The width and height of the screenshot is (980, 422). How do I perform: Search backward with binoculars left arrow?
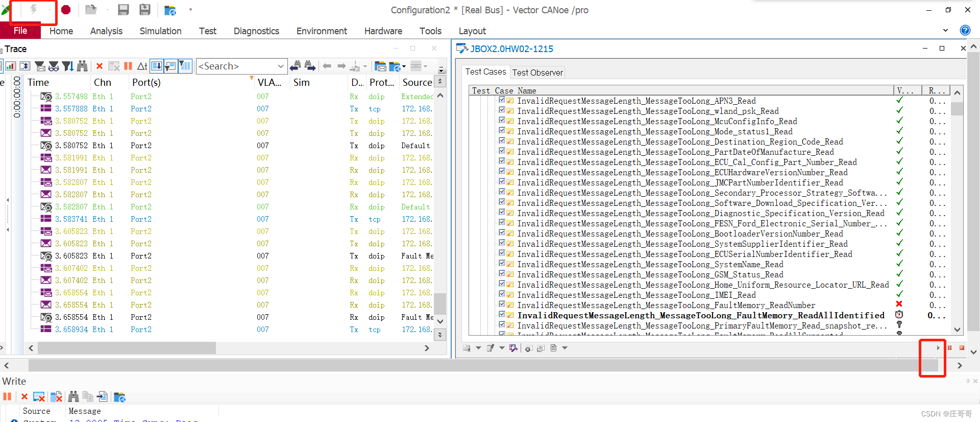[x=295, y=65]
